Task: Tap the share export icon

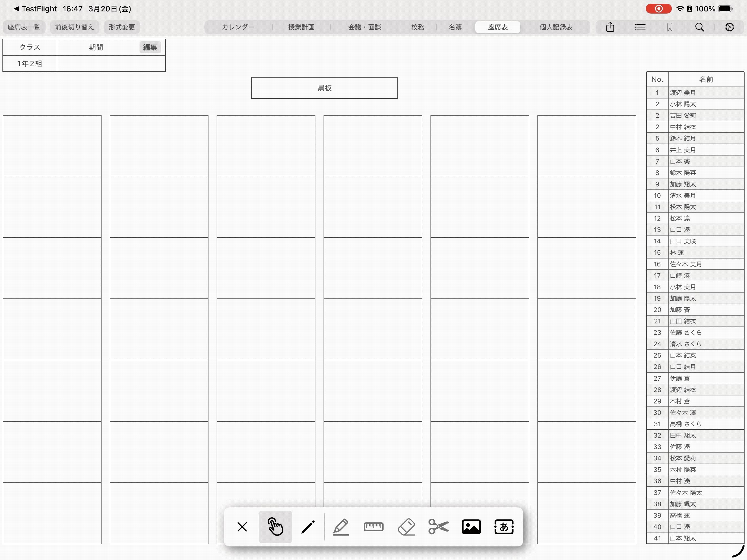Action: point(610,27)
